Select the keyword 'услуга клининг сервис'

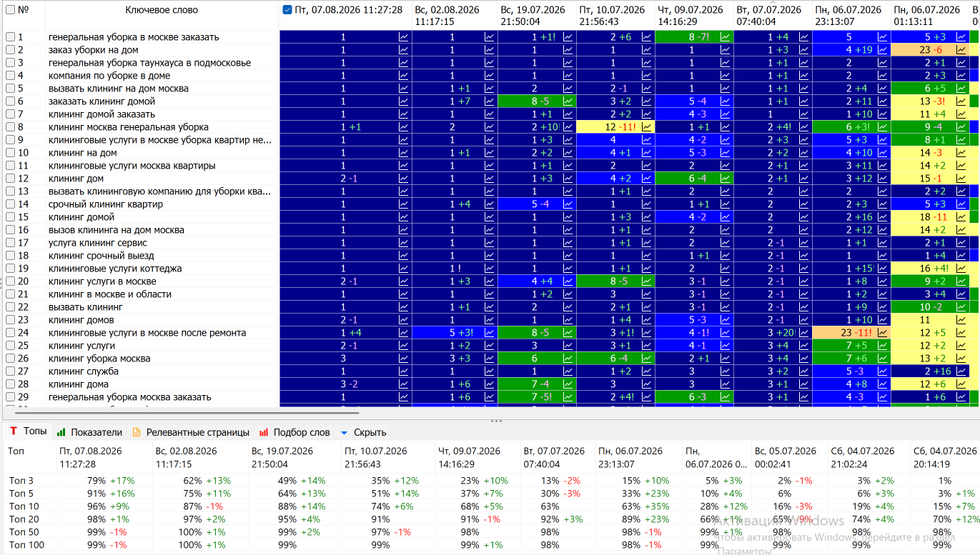(98, 243)
